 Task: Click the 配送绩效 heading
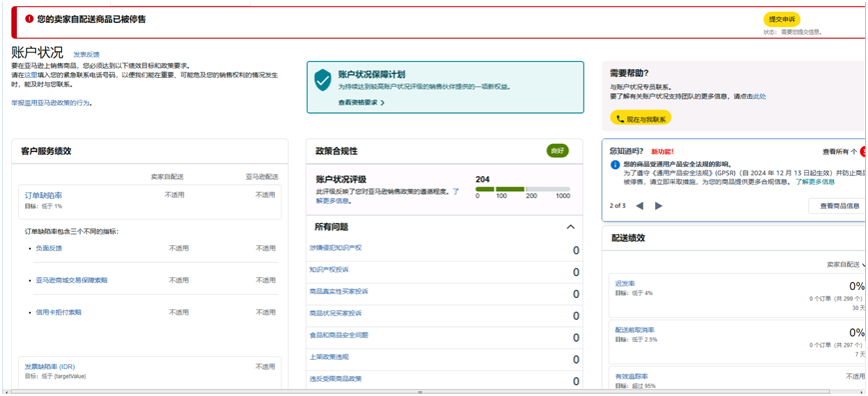628,238
